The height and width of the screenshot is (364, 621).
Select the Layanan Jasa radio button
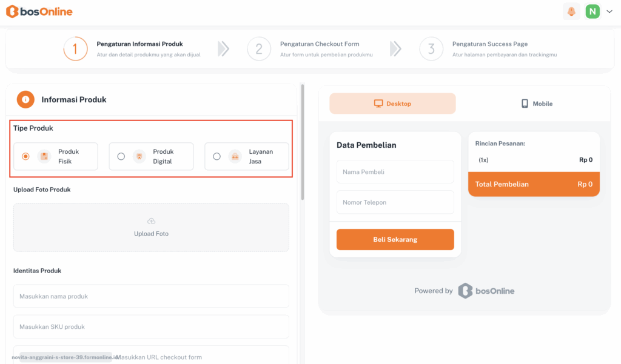(217, 156)
